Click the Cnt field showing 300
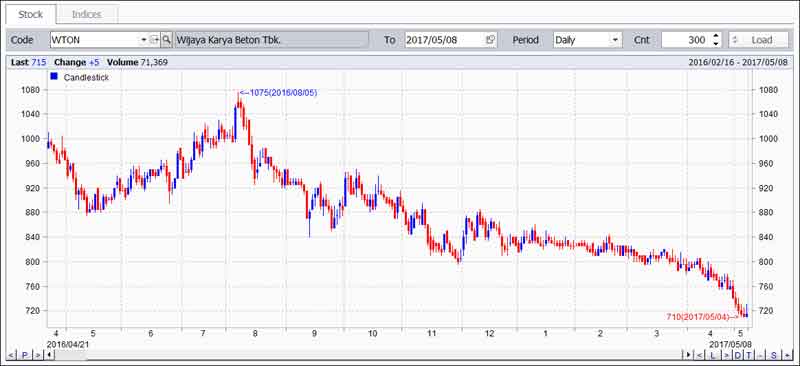800x366 pixels. point(686,39)
